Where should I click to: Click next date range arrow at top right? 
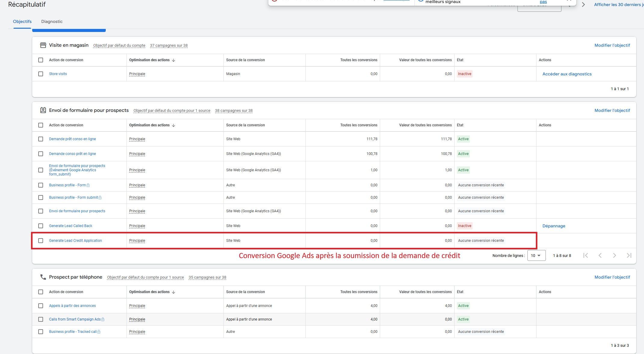[x=583, y=5]
